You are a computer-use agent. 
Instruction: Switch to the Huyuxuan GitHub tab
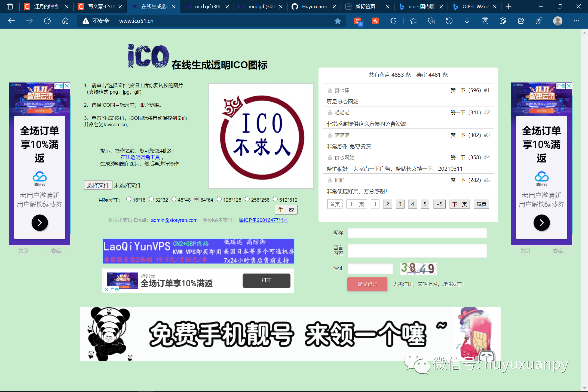click(x=313, y=6)
